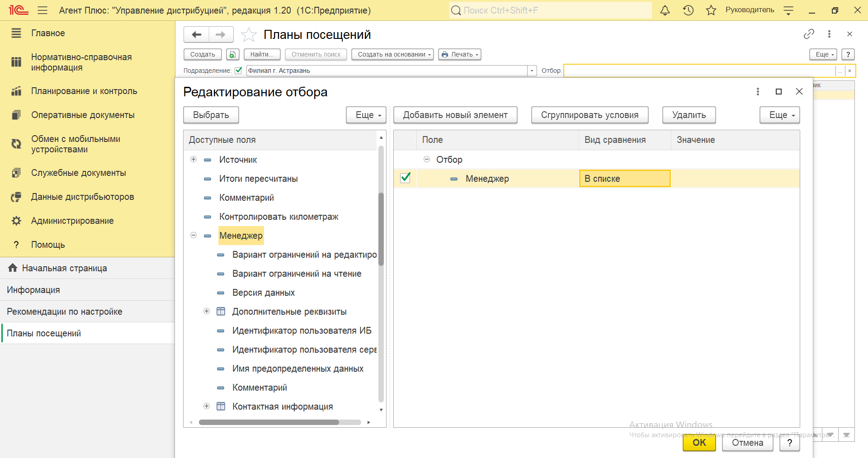The image size is (868, 458).
Task: Switch to Рекомендации по настройке tab
Action: 88,312
